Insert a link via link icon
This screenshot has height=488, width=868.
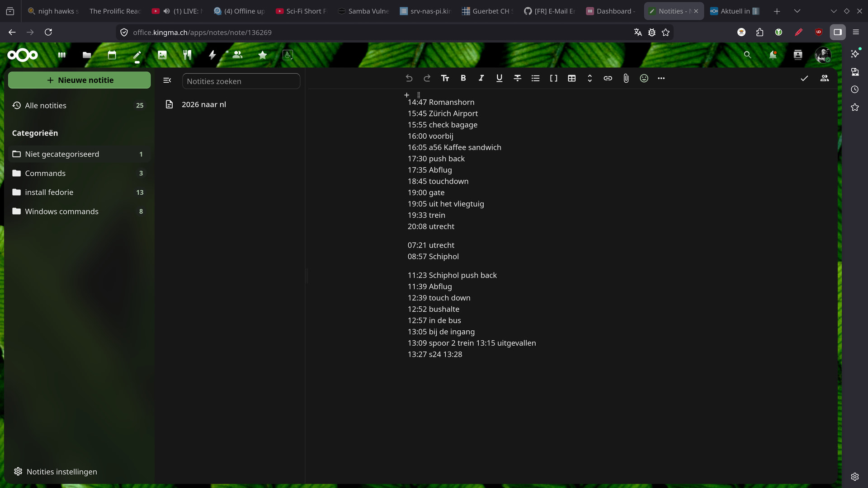[608, 78]
